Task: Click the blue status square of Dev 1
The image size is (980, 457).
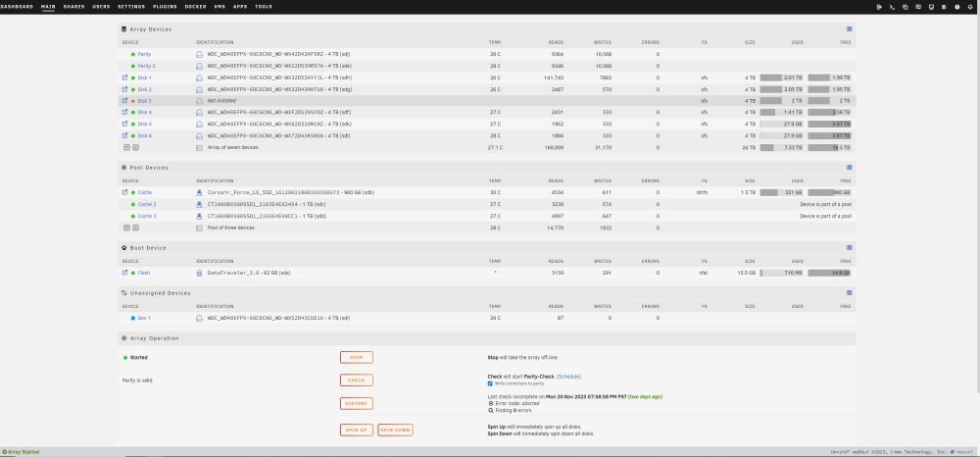Action: [133, 318]
